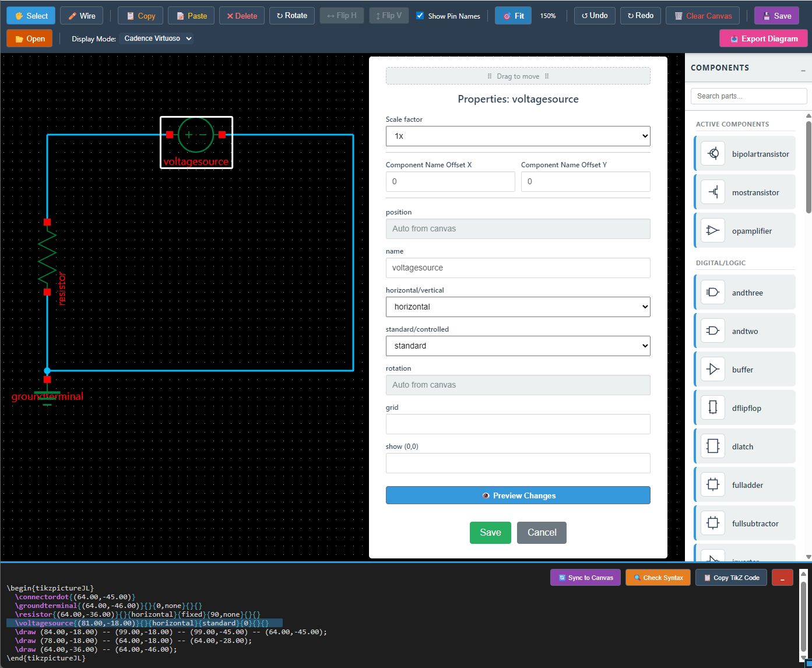Switch to the Select mode

[30, 15]
